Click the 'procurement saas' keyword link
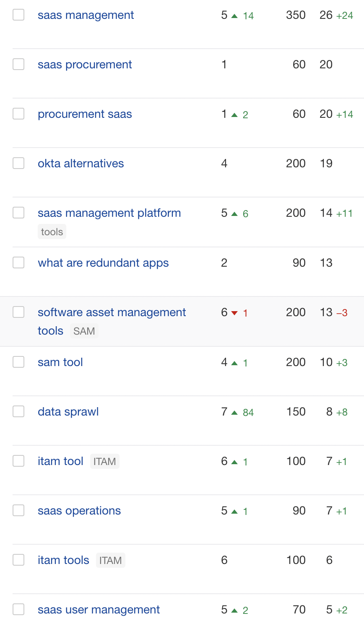Viewport: 364px width, 634px height. point(85,114)
